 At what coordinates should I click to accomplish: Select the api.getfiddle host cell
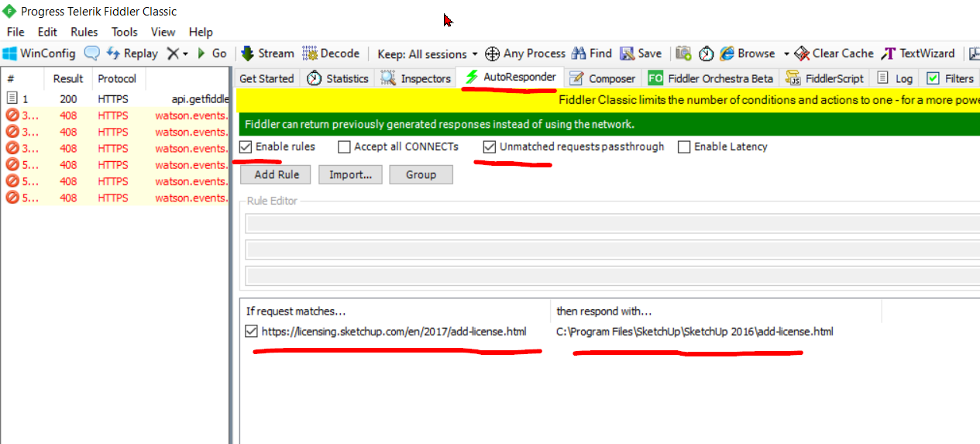tap(199, 99)
